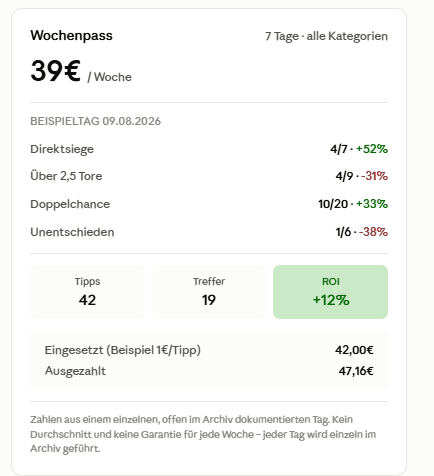
Task: Click the Beispieltag 09.08.2026 label
Action: pyautogui.click(x=95, y=121)
